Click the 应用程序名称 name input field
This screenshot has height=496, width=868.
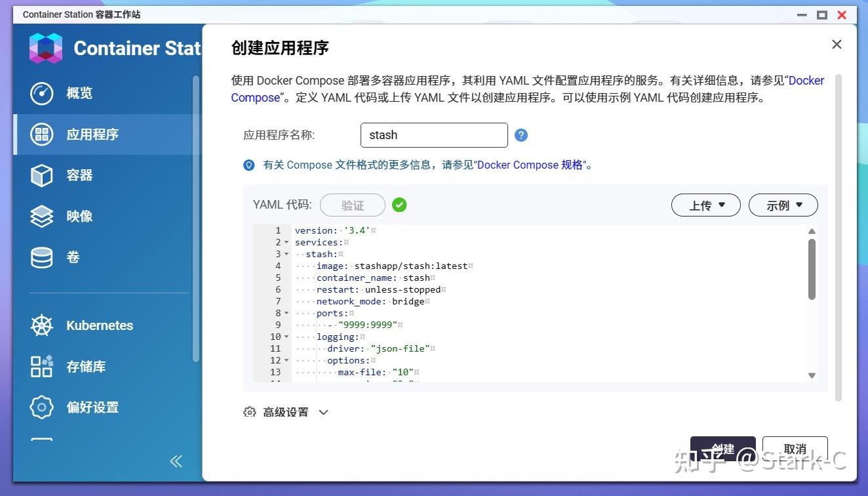[x=433, y=134]
